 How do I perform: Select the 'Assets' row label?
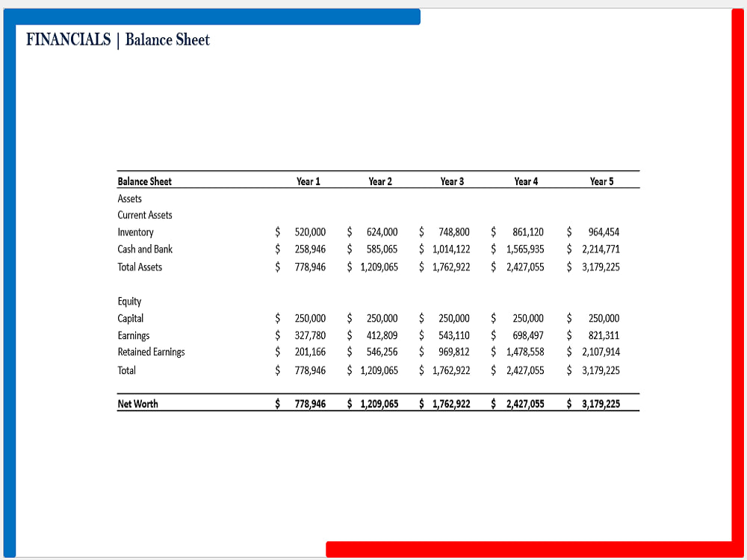(x=129, y=199)
